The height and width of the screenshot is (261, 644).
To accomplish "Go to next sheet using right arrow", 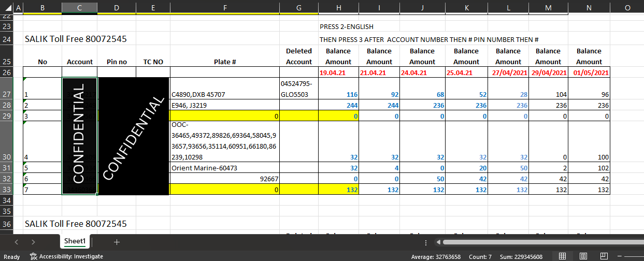I will pos(33,242).
